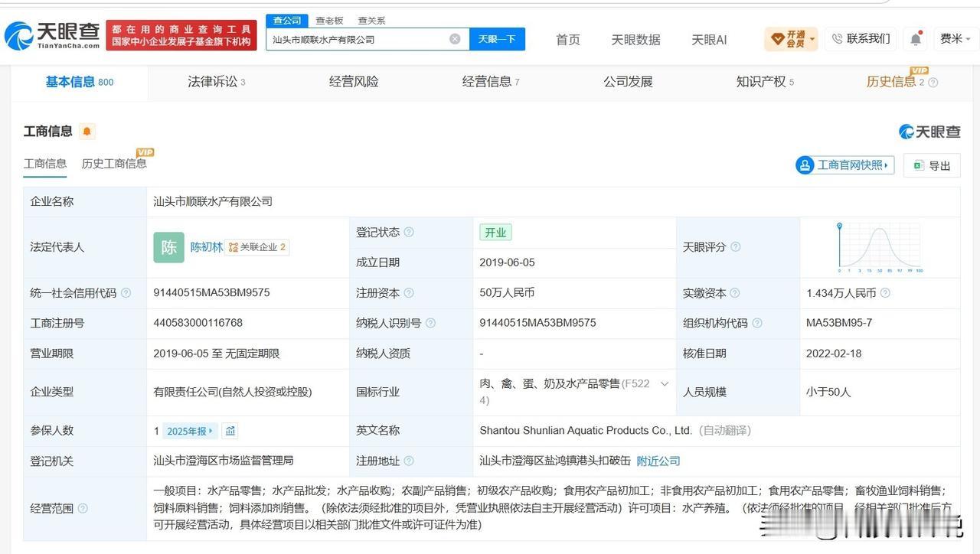Open 天眼AI in the top navigation
This screenshot has height=554, width=980.
(709, 40)
